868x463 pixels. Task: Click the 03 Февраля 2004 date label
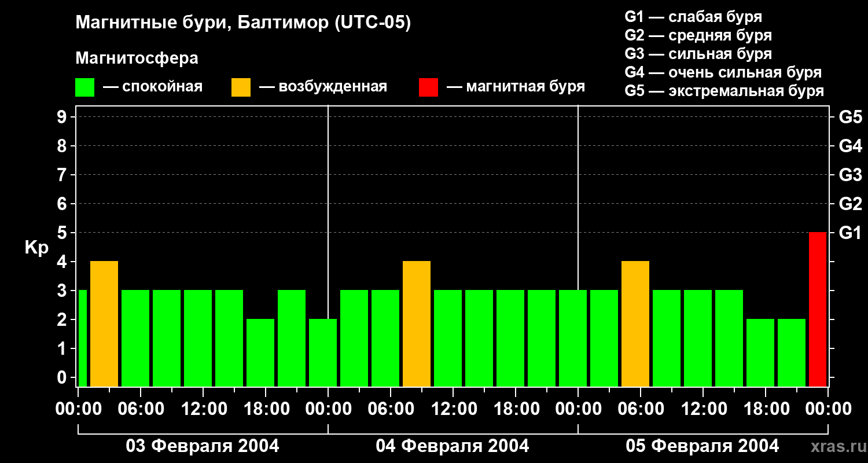[x=203, y=446]
